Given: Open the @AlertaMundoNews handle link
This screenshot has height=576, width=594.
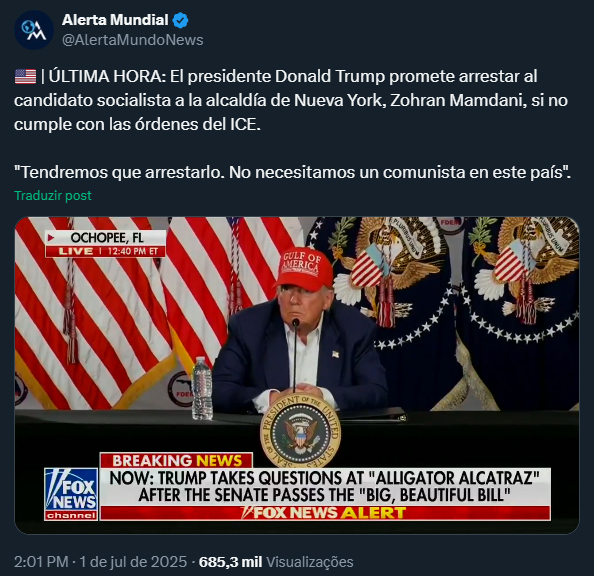Looking at the screenshot, I should pyautogui.click(x=133, y=40).
